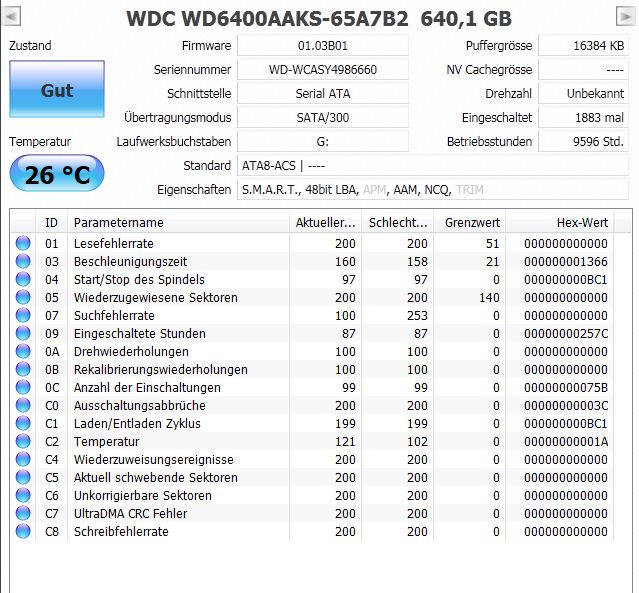Sort by Aktueller... column header

pyautogui.click(x=325, y=223)
